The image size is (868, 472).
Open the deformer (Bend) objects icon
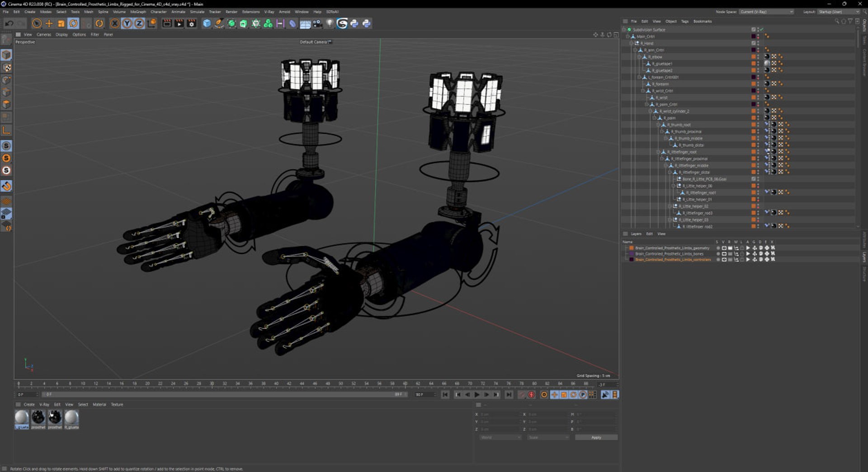(x=292, y=24)
